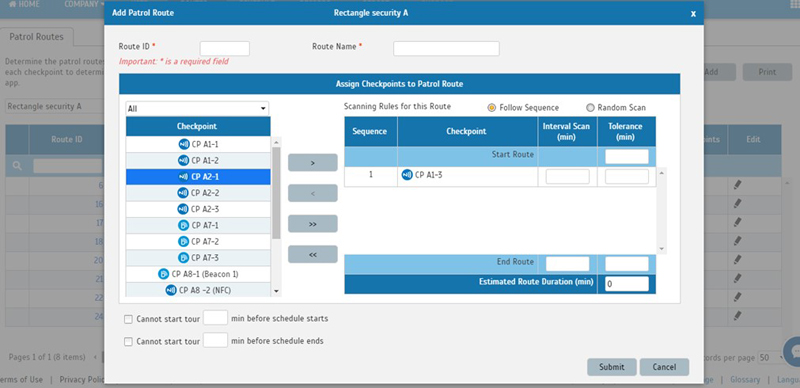Click scroll up arrow of checkpoint list

point(276,143)
